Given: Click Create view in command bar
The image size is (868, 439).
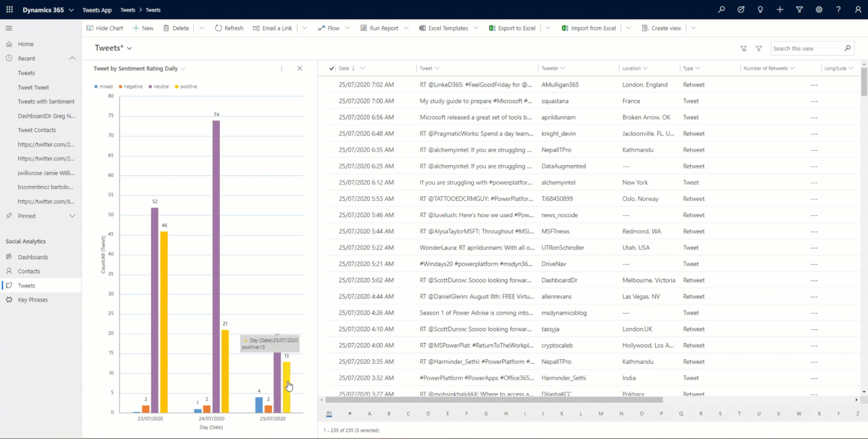Looking at the screenshot, I should click(661, 28).
